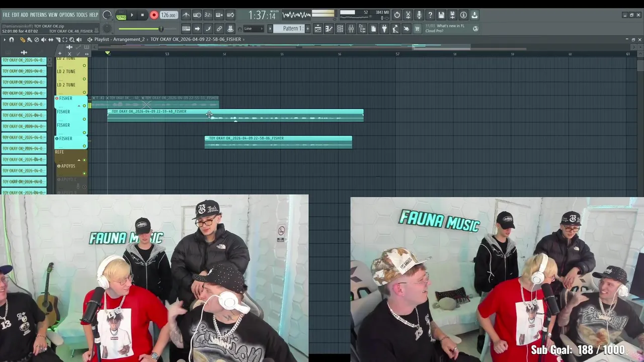Open the Line snap dropdown

coord(254,29)
